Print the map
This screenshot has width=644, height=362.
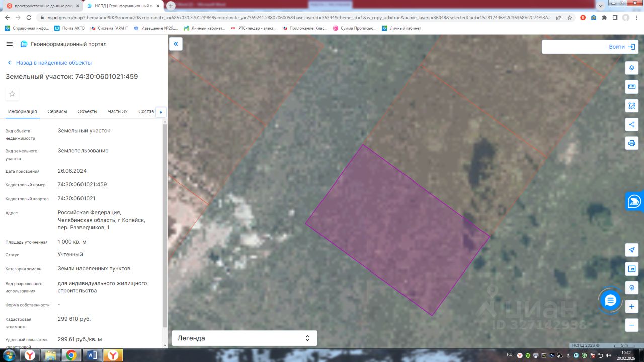click(x=632, y=143)
